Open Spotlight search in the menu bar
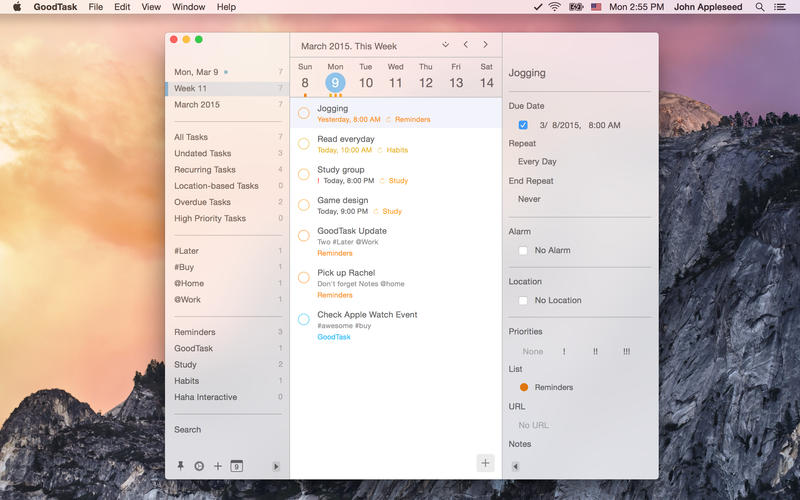 [760, 7]
